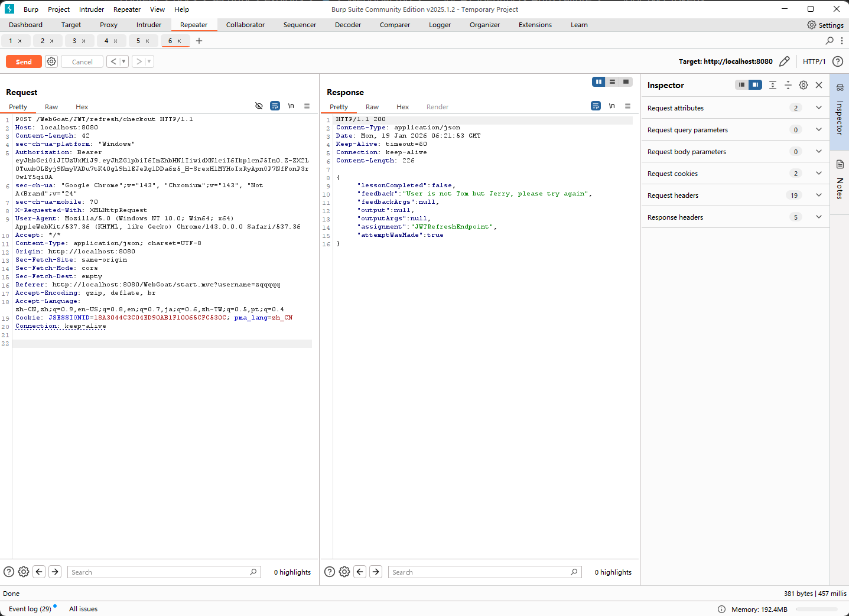Click the Response search help icon
This screenshot has height=616, width=849.
(x=330, y=572)
